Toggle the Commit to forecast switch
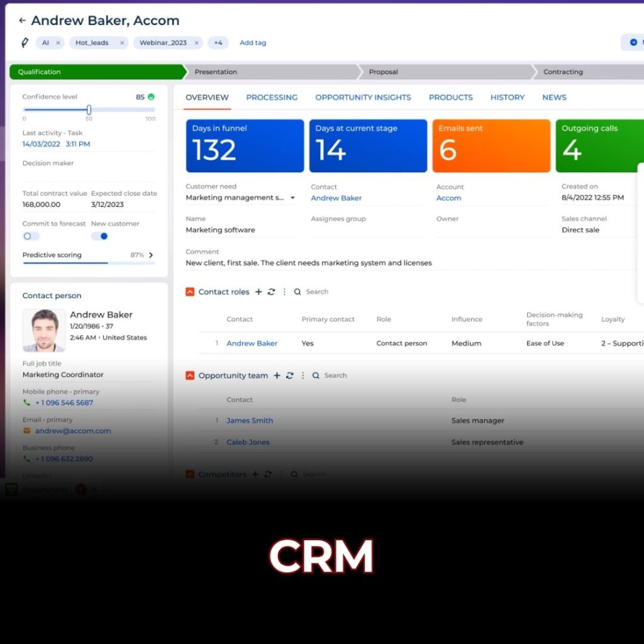This screenshot has width=644, height=644. 30,236
